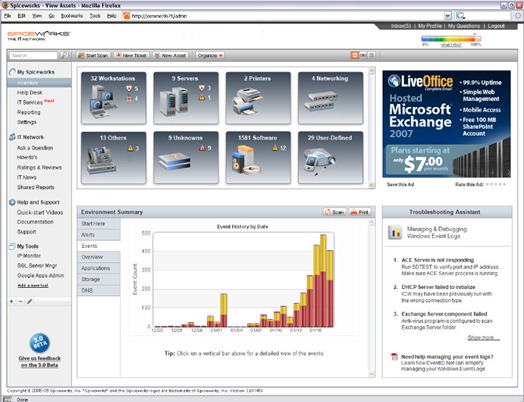This screenshot has width=524, height=402.
Task: Open the browser address bar dropdown arrow
Action: point(448,16)
